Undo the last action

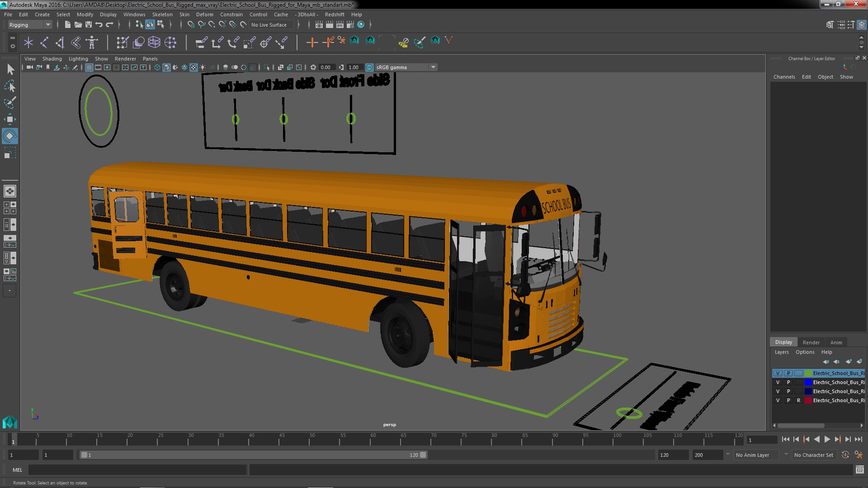click(x=99, y=24)
